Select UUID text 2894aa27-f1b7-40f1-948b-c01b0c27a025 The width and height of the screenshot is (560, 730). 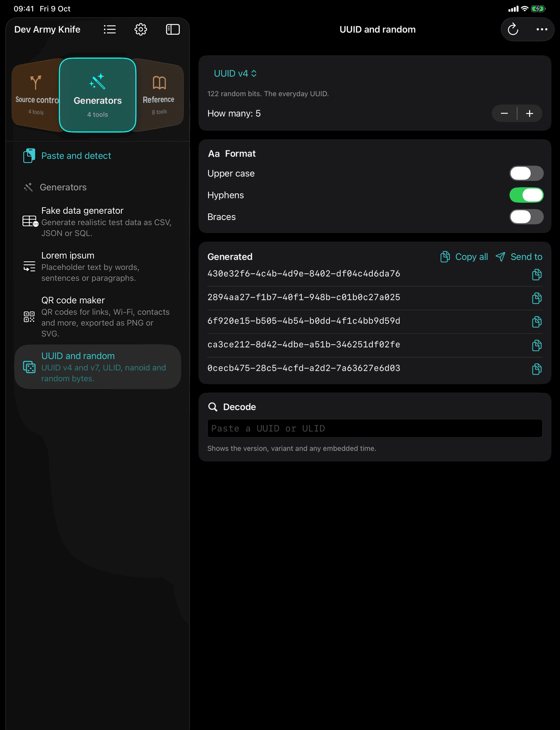(x=304, y=297)
